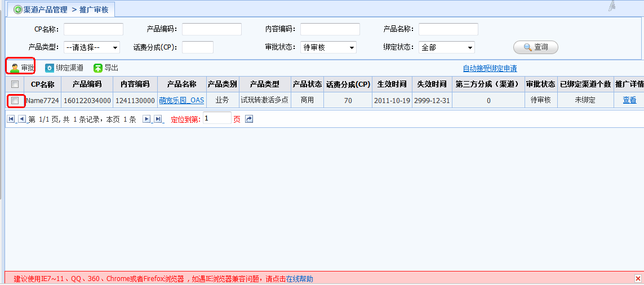Open the 萌宠乐园_OAS product link
The image size is (644, 285).
(181, 100)
